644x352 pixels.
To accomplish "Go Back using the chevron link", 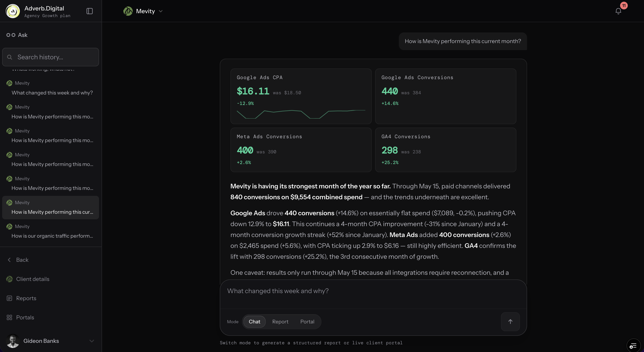I will (18, 260).
